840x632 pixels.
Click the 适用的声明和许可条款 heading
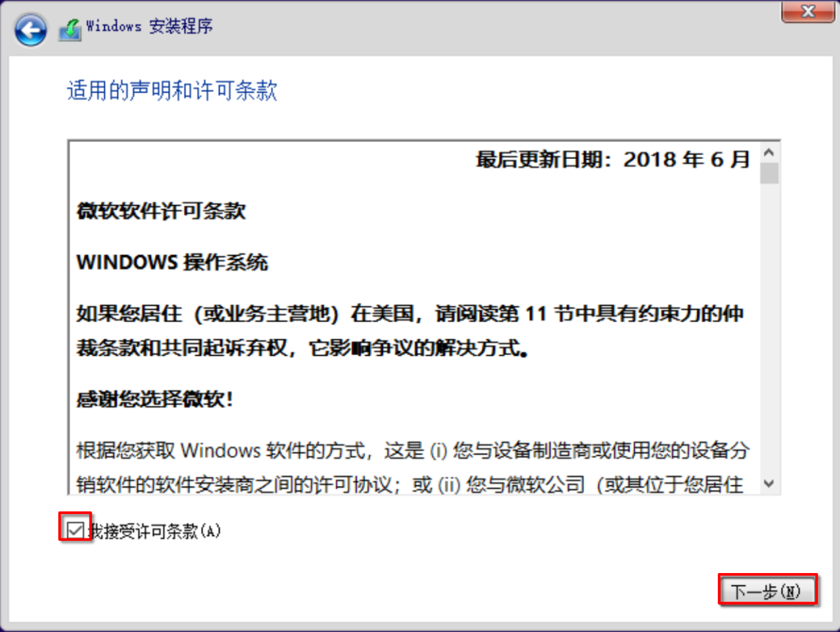point(172,90)
